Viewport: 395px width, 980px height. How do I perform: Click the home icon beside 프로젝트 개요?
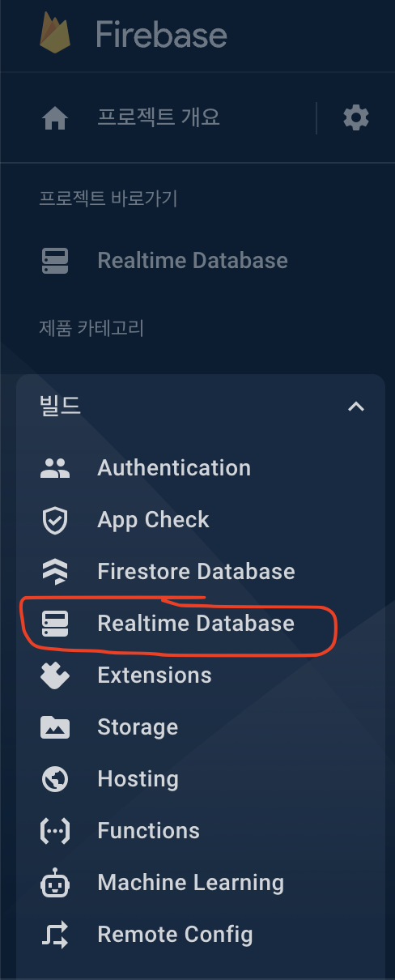pyautogui.click(x=54, y=119)
